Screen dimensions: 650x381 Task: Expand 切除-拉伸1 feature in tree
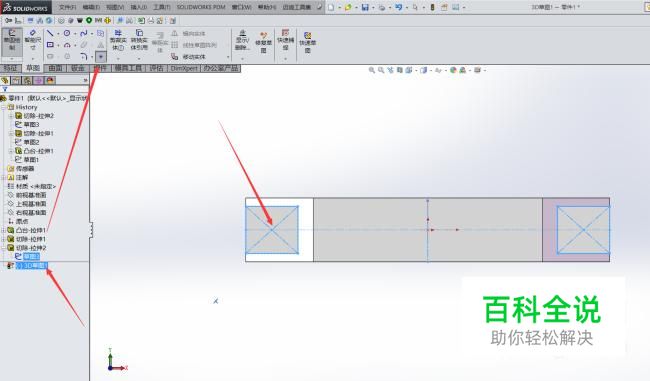(x=3, y=239)
